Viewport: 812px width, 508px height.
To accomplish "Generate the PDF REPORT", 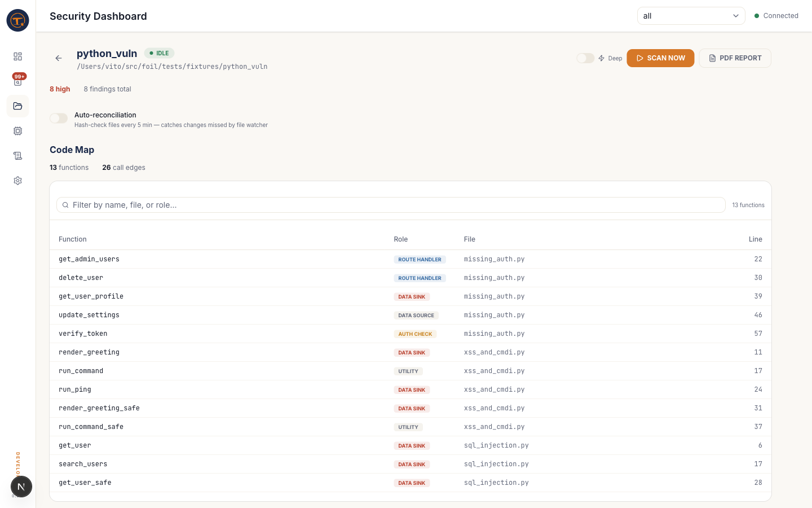I will coord(735,58).
